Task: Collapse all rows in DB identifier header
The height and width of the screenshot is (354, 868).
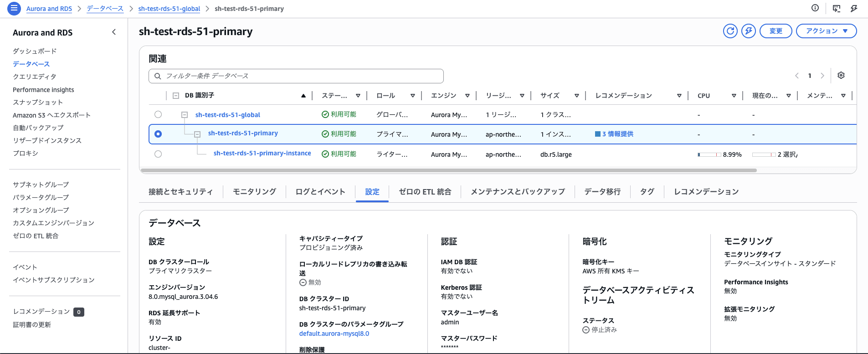Action: point(176,96)
